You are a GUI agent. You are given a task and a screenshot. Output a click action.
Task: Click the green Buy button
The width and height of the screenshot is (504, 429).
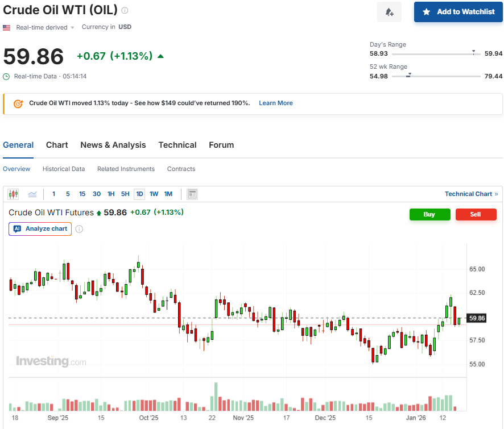429,214
